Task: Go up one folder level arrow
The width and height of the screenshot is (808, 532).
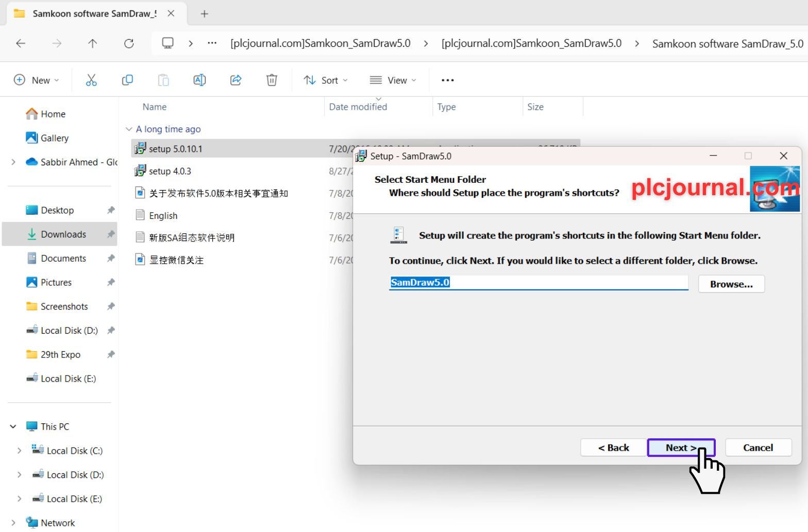Action: pyautogui.click(x=93, y=43)
